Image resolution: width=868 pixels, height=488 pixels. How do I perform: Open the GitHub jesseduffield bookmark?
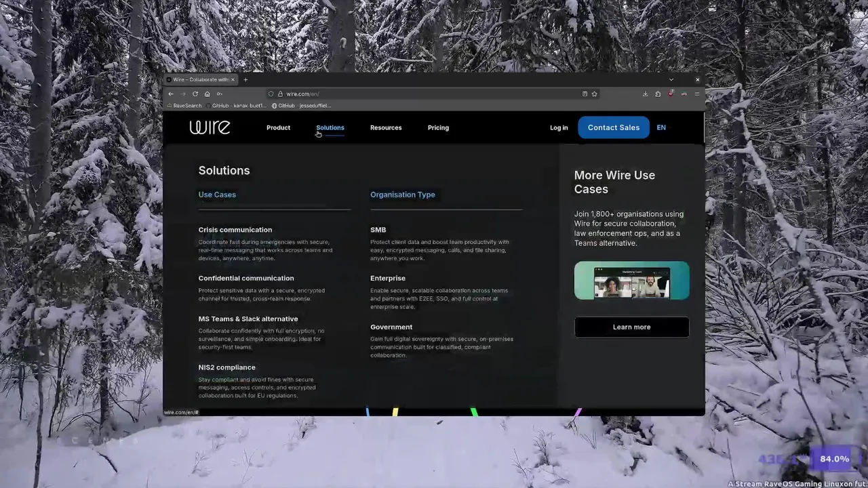click(x=302, y=106)
